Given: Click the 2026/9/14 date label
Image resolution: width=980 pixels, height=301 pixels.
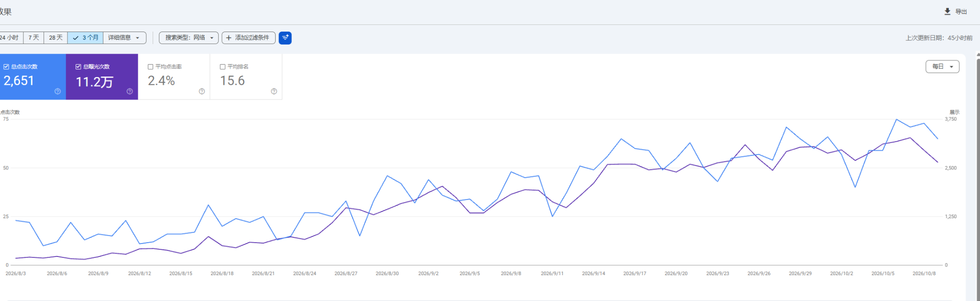Looking at the screenshot, I should [x=593, y=274].
